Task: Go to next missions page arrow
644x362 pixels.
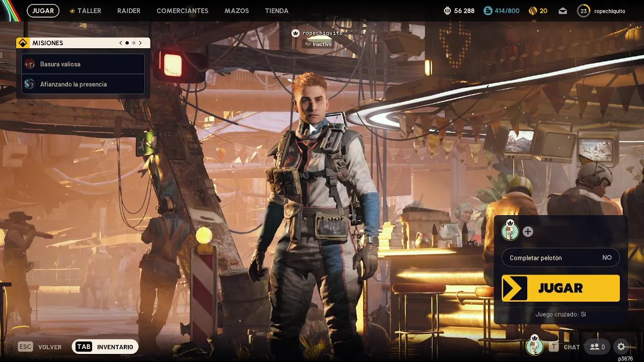Action: click(140, 43)
